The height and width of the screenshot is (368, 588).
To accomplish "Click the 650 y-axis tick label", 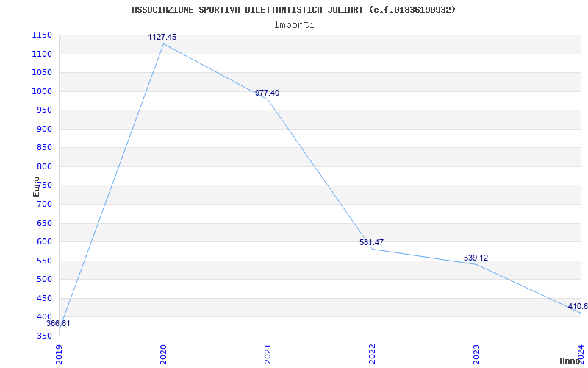I will (44, 223).
